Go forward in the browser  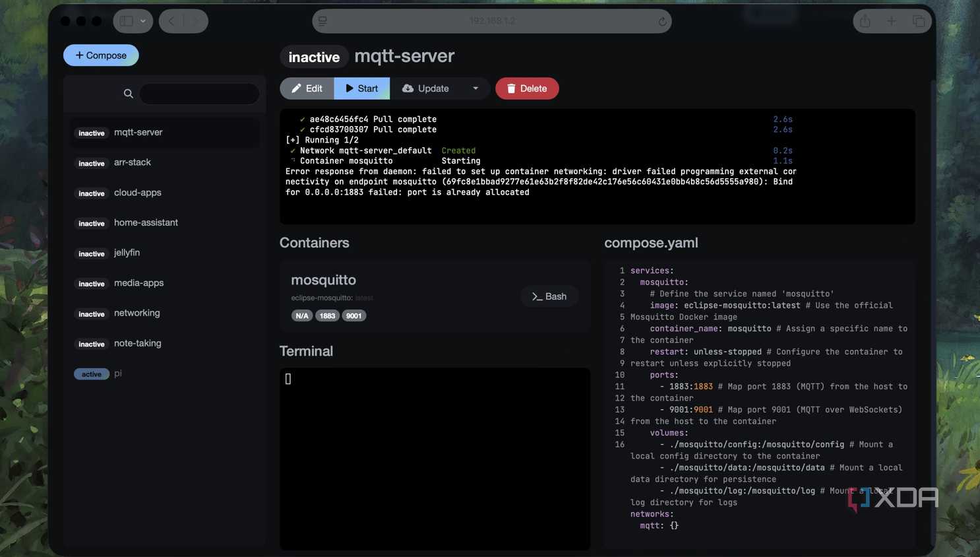(195, 21)
